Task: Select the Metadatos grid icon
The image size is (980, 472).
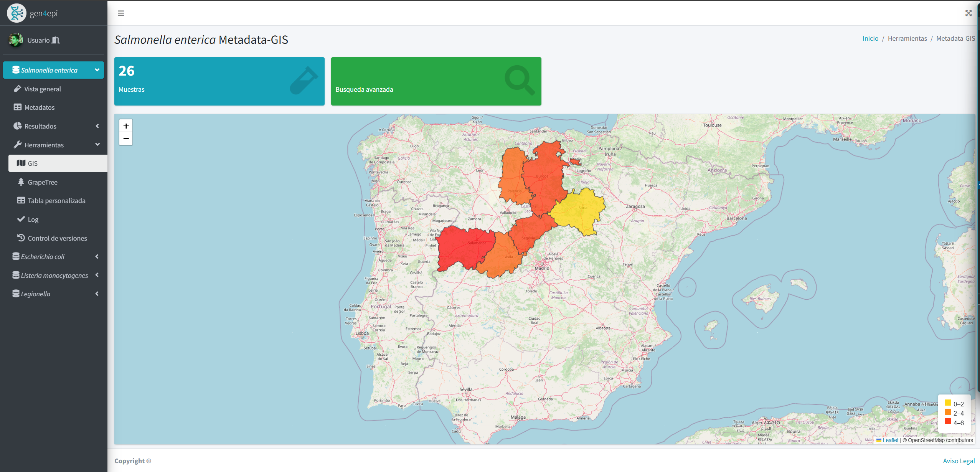Action: coord(18,107)
